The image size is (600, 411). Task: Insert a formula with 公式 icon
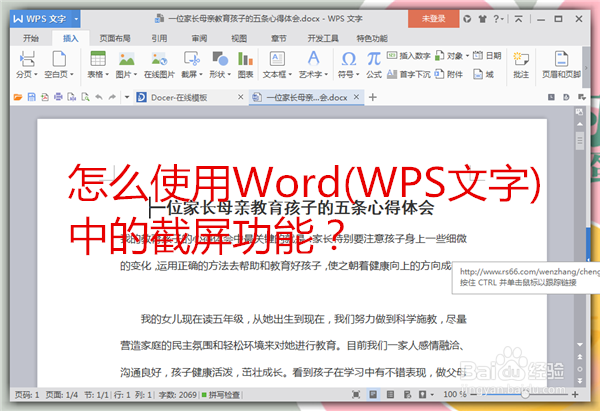(374, 59)
